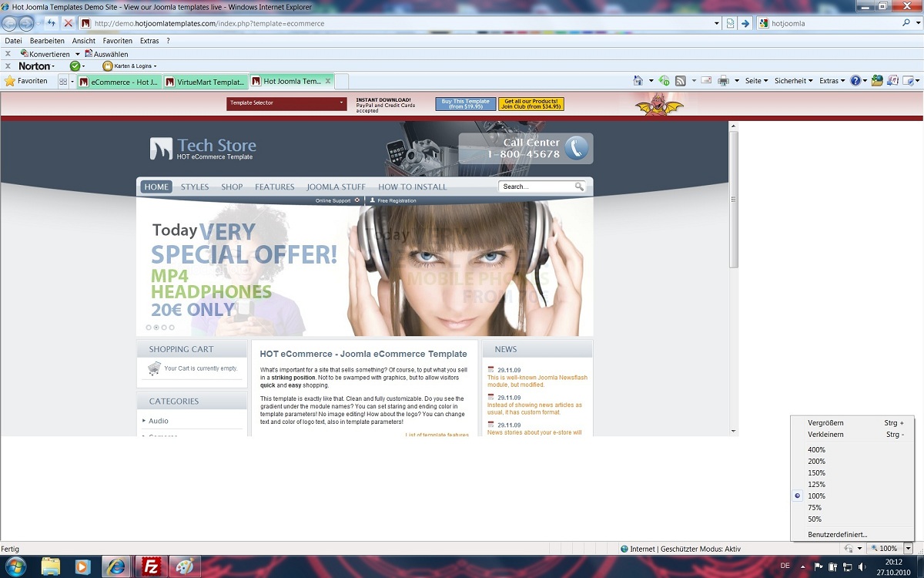Click the Buy This Template button

point(465,104)
